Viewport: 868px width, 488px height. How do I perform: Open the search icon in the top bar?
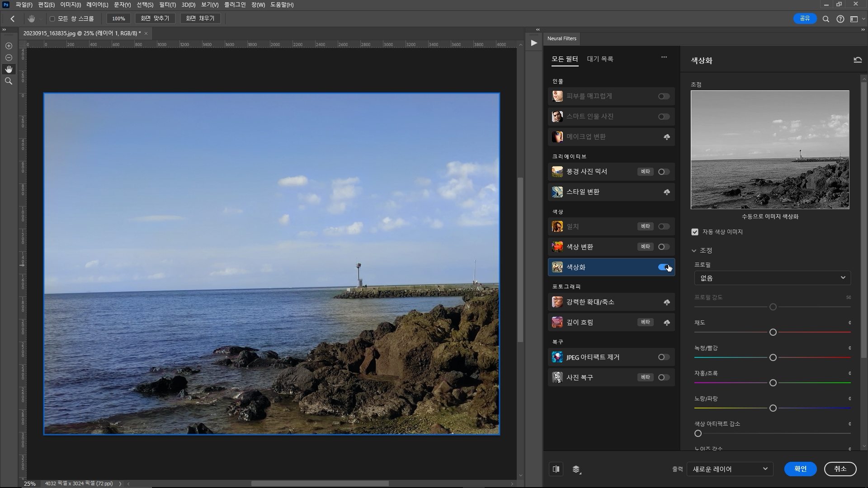(x=826, y=19)
